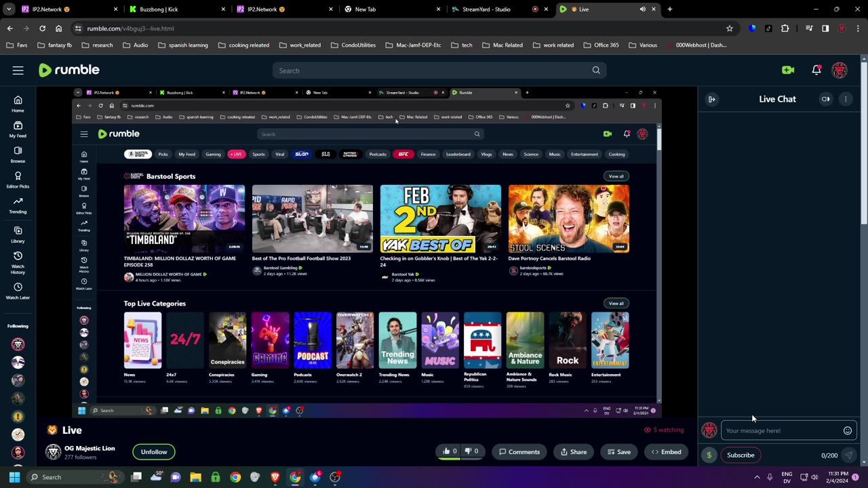Screen dimensions: 868x488
Task: Open the Extensions puzzle menu
Action: tap(785, 28)
